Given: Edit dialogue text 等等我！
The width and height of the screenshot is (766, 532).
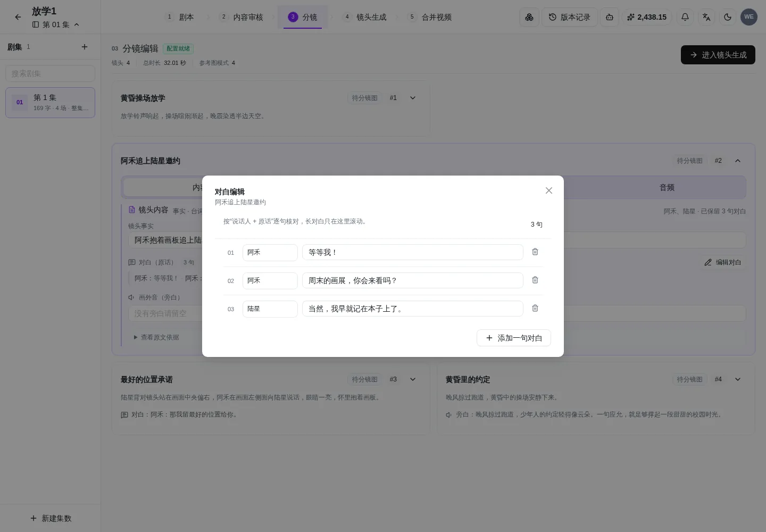Looking at the screenshot, I should [x=413, y=252].
